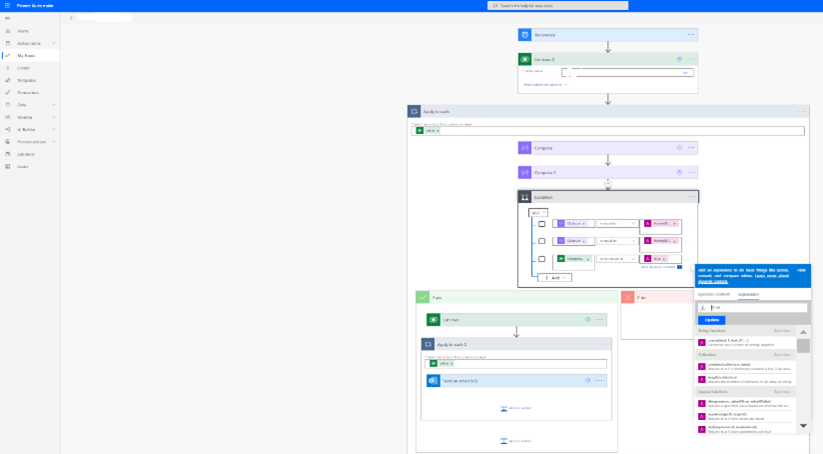Click the help icon on Compose 2
823x454 pixels.
[x=679, y=172]
